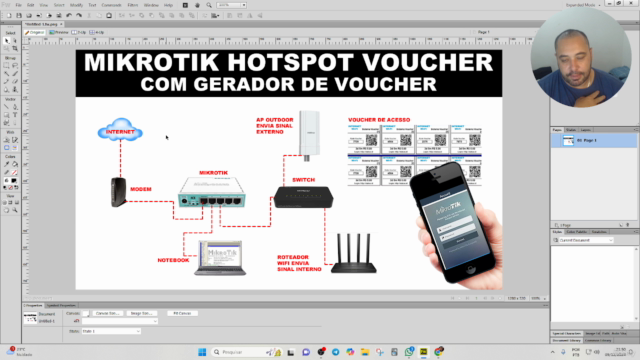Switch to the Swatches tab
Image resolution: width=640 pixels, height=360 pixels.
click(x=599, y=232)
